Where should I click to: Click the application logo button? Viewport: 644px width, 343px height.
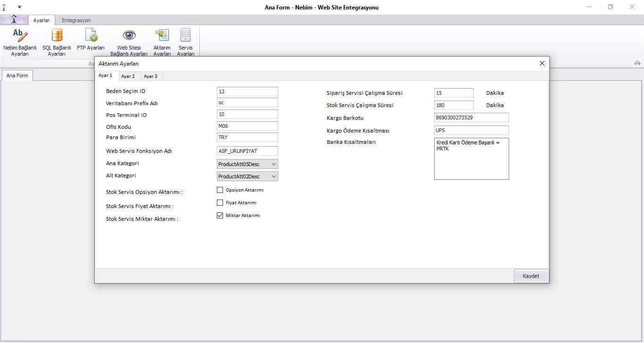pyautogui.click(x=14, y=20)
